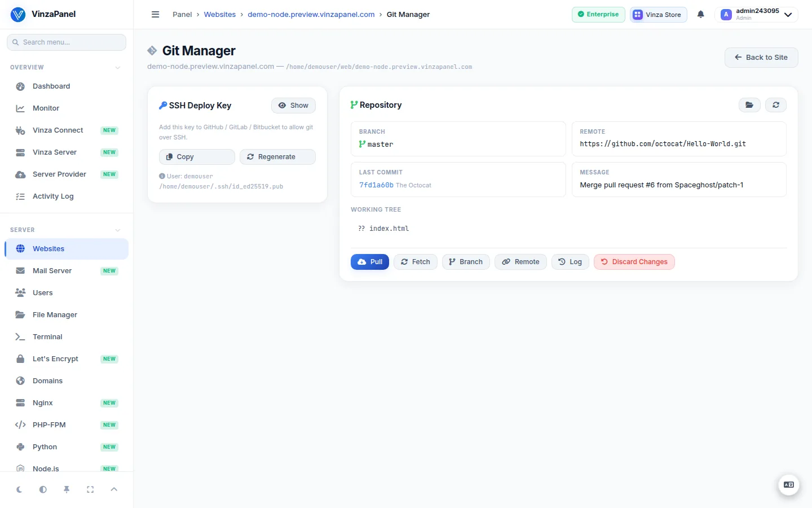Image resolution: width=812 pixels, height=508 pixels.
Task: Open the Nginx menu item
Action: tap(67, 403)
